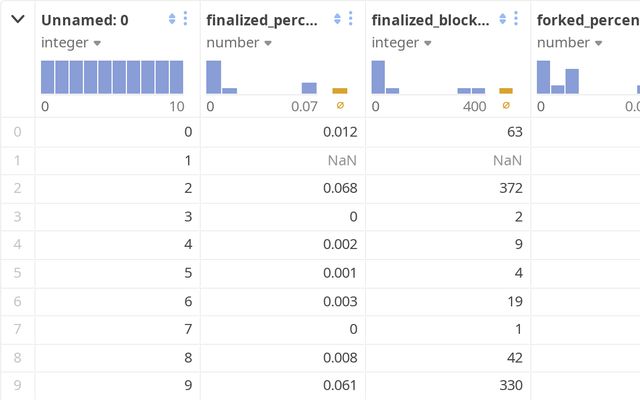Click the finalized_perc missing-values indicator icon

[340, 105]
